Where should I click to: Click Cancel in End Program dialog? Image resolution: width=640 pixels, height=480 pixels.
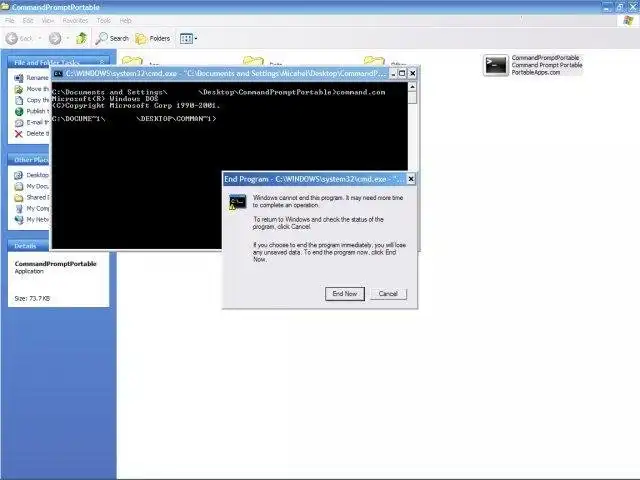[388, 294]
